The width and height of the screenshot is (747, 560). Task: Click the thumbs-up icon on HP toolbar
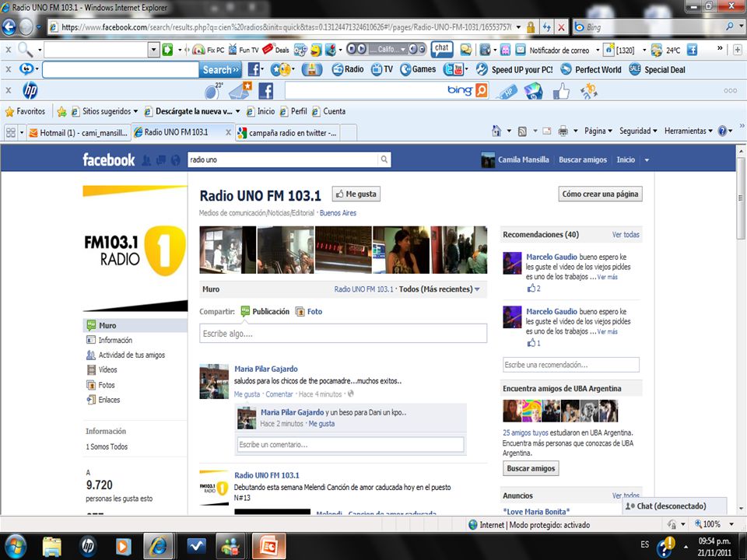pyautogui.click(x=561, y=90)
